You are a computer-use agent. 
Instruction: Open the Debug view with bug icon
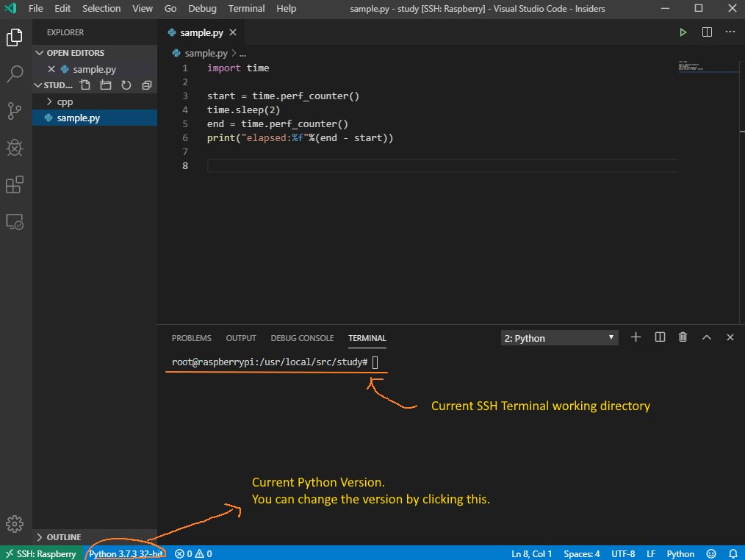pyautogui.click(x=15, y=148)
